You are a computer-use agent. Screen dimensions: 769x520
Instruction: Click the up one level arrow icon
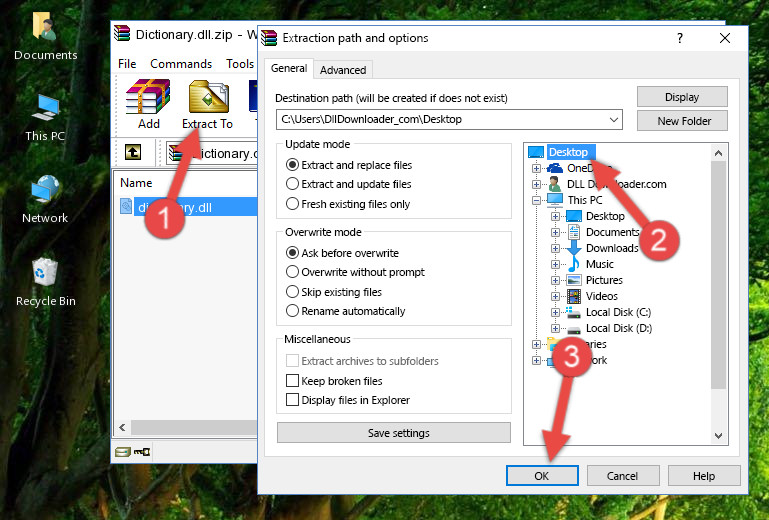tap(133, 153)
